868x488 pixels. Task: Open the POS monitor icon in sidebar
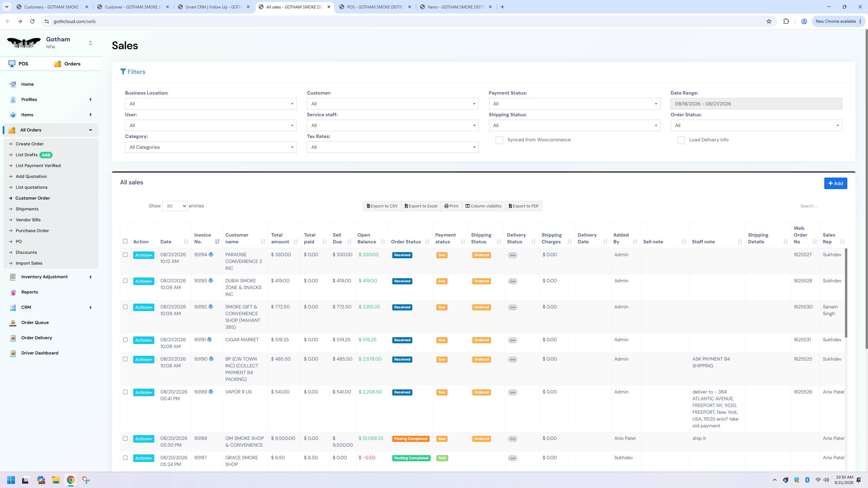click(x=12, y=64)
